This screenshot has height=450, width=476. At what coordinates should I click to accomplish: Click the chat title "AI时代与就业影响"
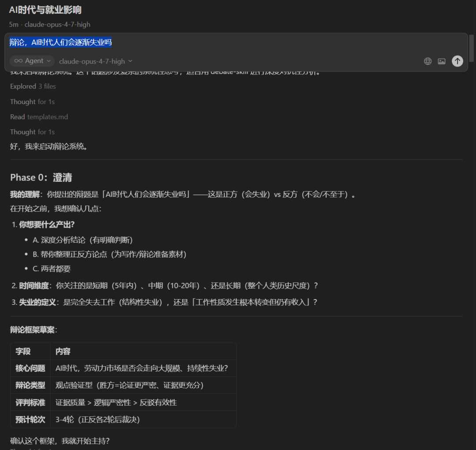click(x=45, y=10)
